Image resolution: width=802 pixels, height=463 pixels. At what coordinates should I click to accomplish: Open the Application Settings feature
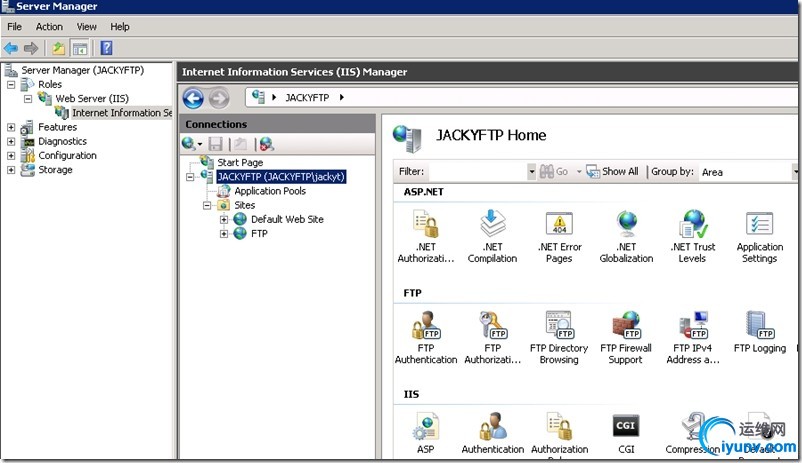[x=760, y=236]
